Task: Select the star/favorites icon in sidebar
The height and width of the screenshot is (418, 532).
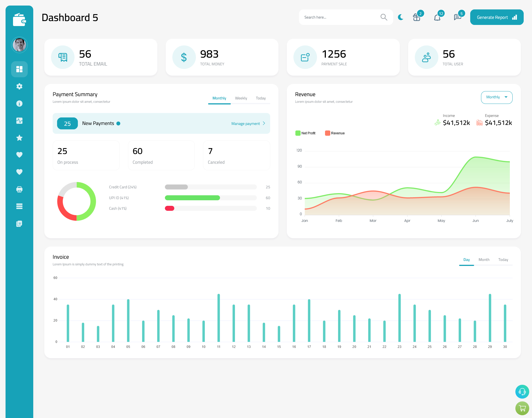Action: click(19, 138)
